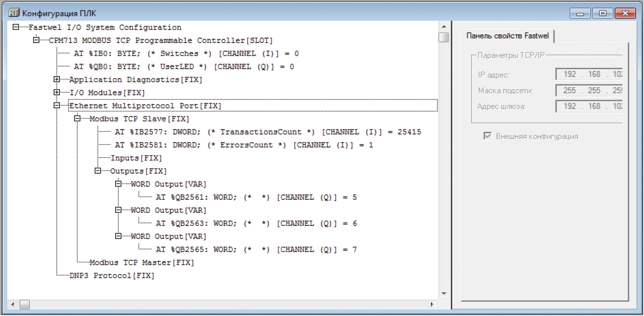The width and height of the screenshot is (644, 316).
Task: Select Application Diagnostics[FIX] item
Action: click(x=136, y=80)
